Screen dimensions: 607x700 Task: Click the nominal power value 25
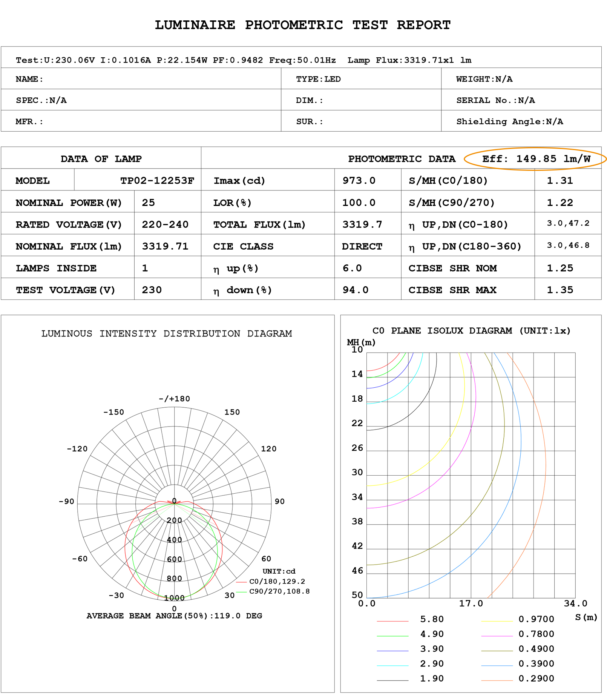click(x=148, y=203)
